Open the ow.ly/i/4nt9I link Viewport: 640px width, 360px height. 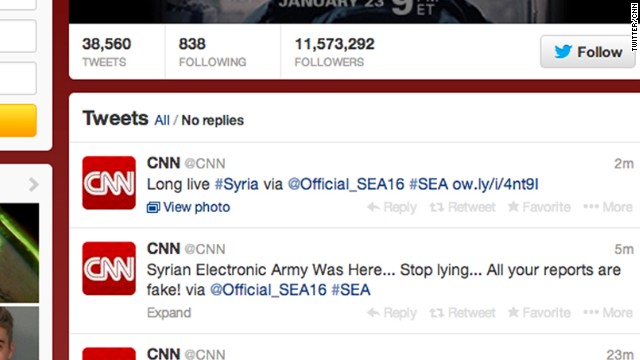tap(496, 184)
